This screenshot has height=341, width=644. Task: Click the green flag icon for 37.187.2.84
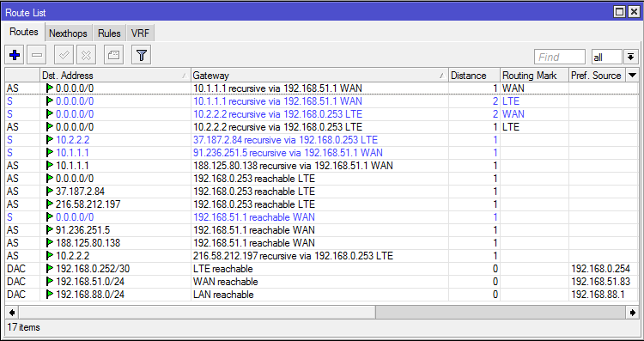point(50,191)
